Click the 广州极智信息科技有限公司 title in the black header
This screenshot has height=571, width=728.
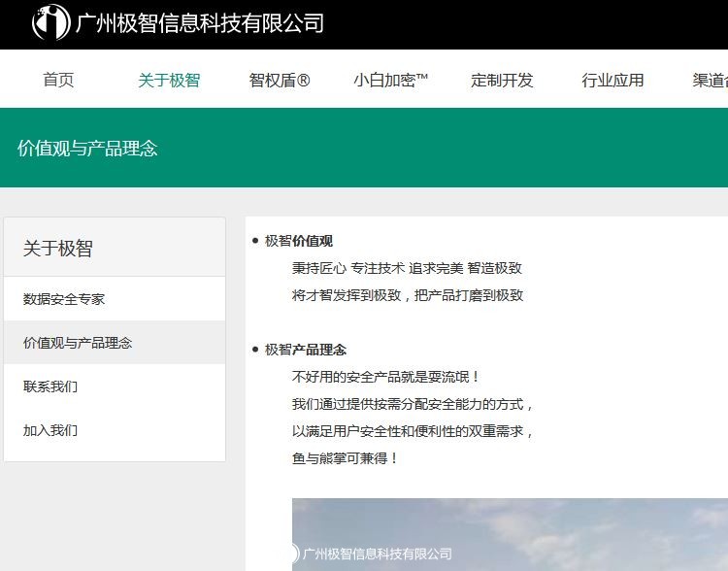[200, 23]
